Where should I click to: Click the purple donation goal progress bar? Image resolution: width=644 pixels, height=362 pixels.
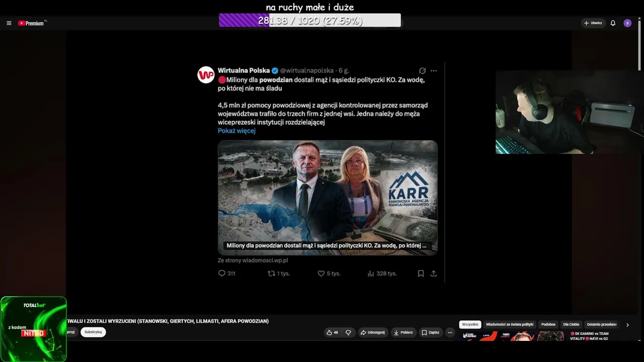point(310,20)
